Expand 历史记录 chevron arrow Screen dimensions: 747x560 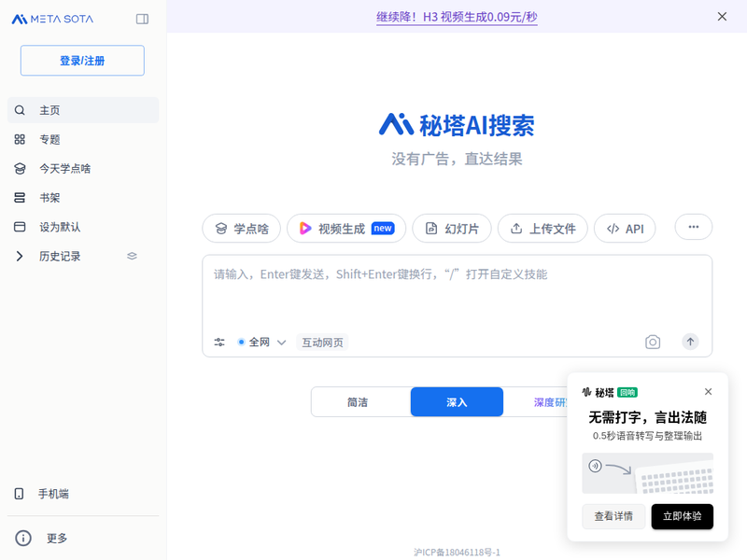pyautogui.click(x=19, y=256)
